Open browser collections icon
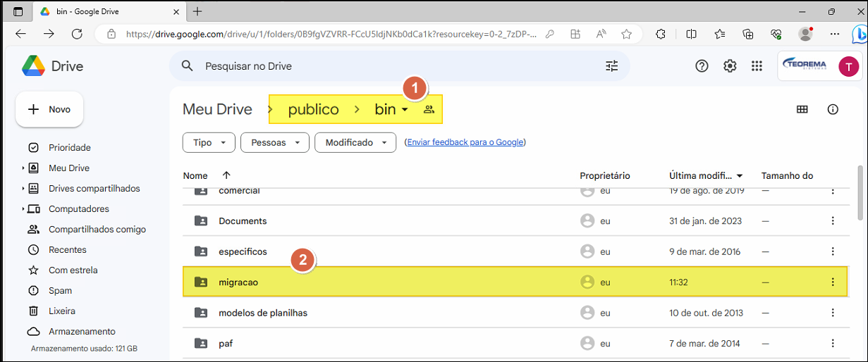Viewport: 868px width, 362px height. tap(748, 34)
